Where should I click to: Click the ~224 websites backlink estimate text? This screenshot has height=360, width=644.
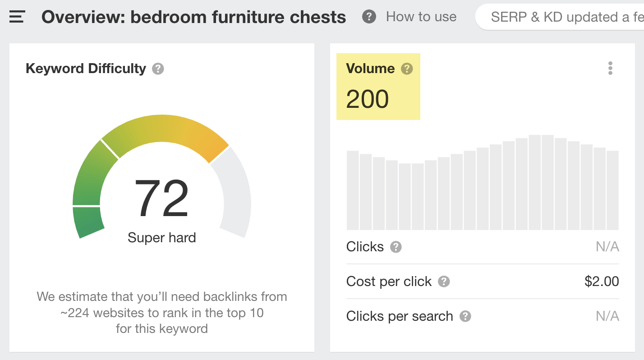(x=161, y=313)
